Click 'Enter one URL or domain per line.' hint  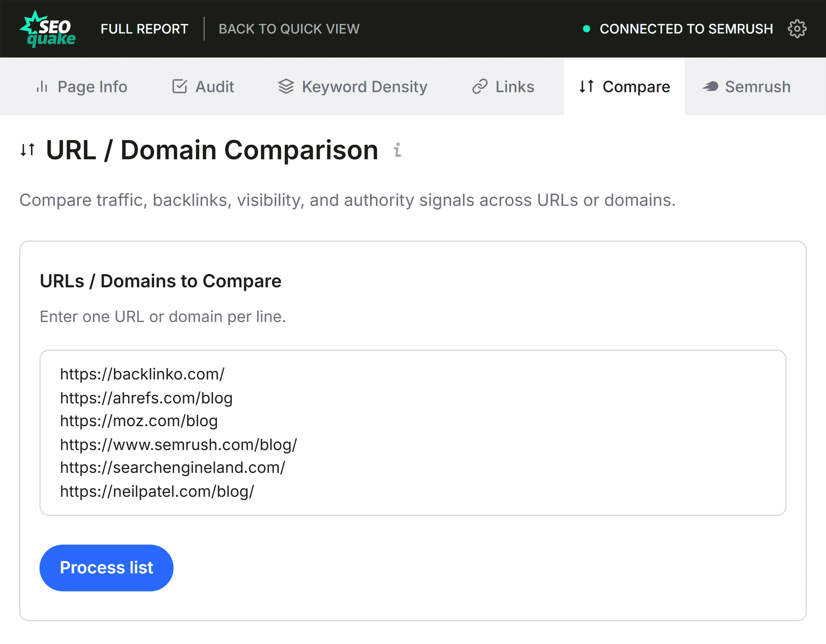pos(163,317)
